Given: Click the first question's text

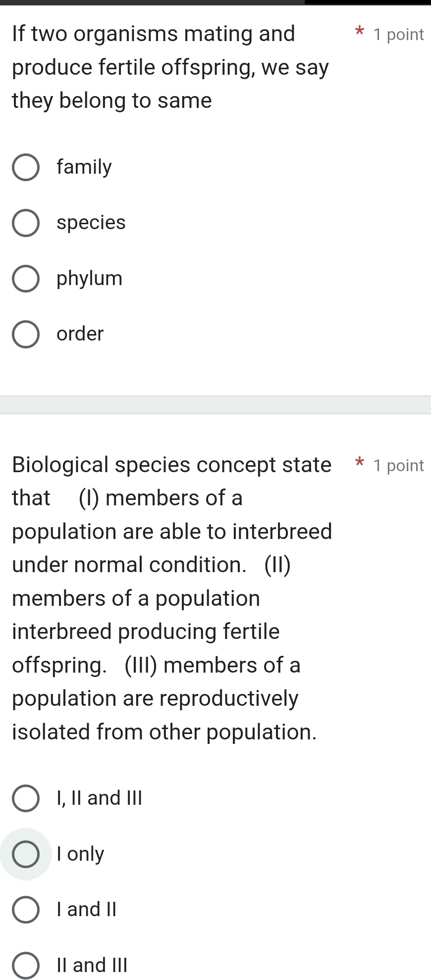Looking at the screenshot, I should pyautogui.click(x=168, y=67).
